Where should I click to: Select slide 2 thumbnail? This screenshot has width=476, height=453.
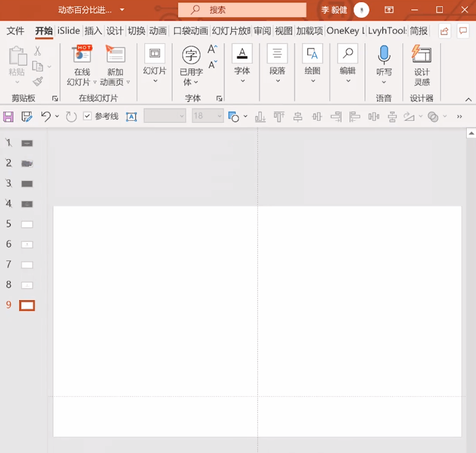[27, 164]
